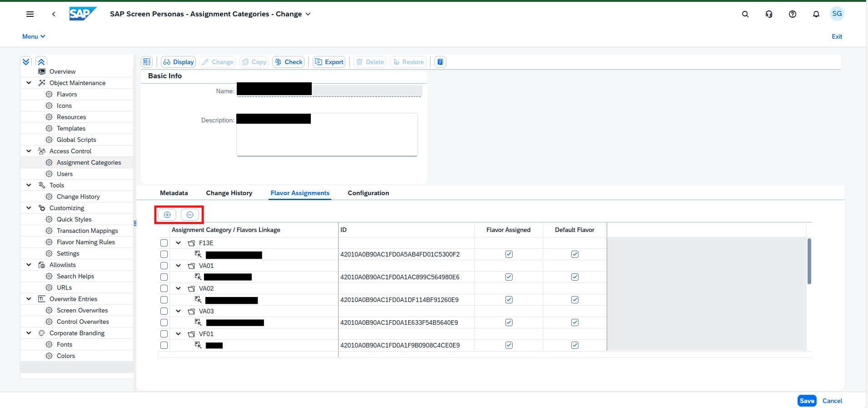Expand all nodes in navigation tree
Viewport: 868px width, 408px height.
[x=26, y=61]
